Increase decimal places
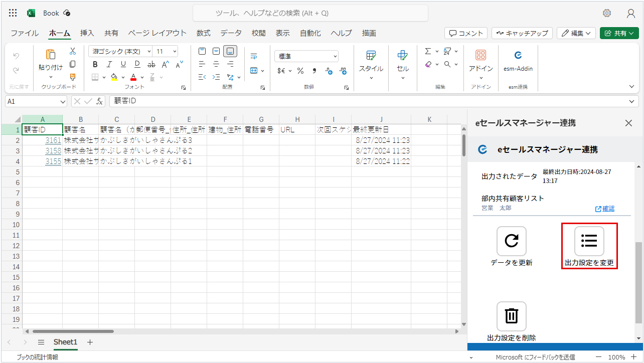 coord(329,71)
